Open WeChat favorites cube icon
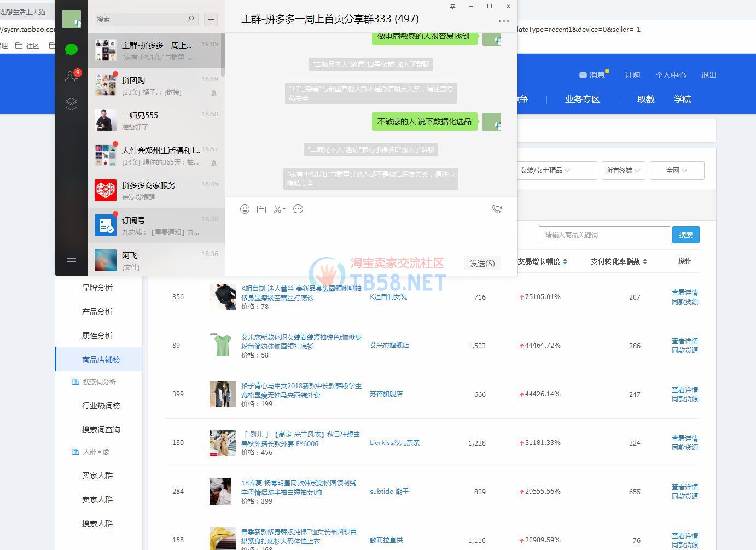 pyautogui.click(x=71, y=104)
